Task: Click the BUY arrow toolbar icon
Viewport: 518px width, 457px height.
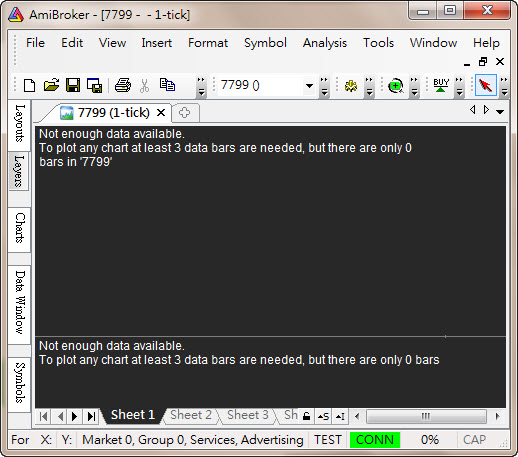Action: (x=441, y=85)
